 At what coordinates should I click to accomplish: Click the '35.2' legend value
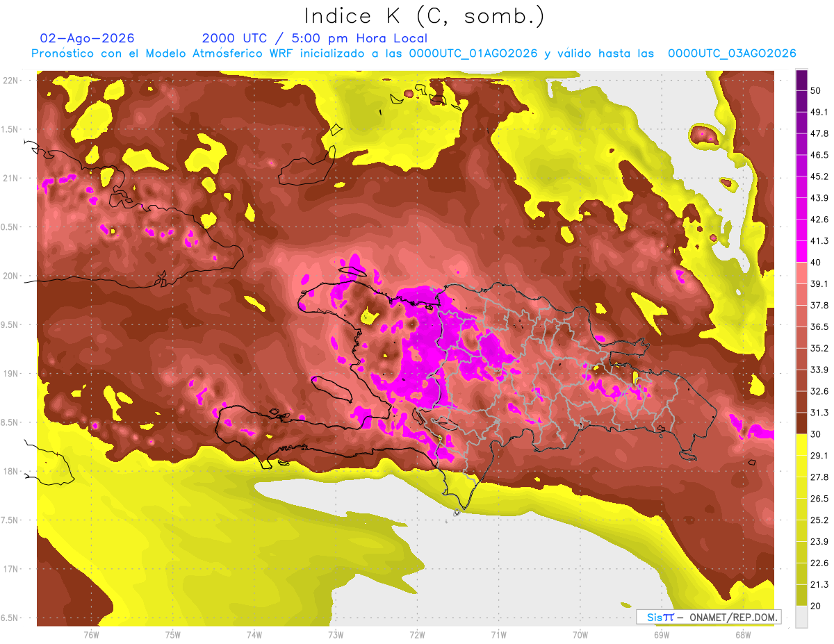point(820,348)
